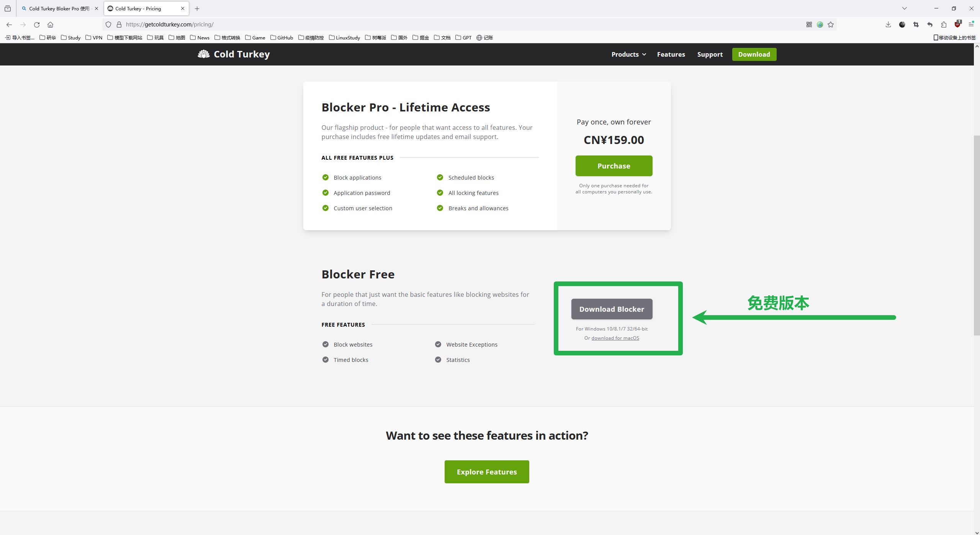
Task: Open the GPT bookmarks folder
Action: pyautogui.click(x=463, y=38)
